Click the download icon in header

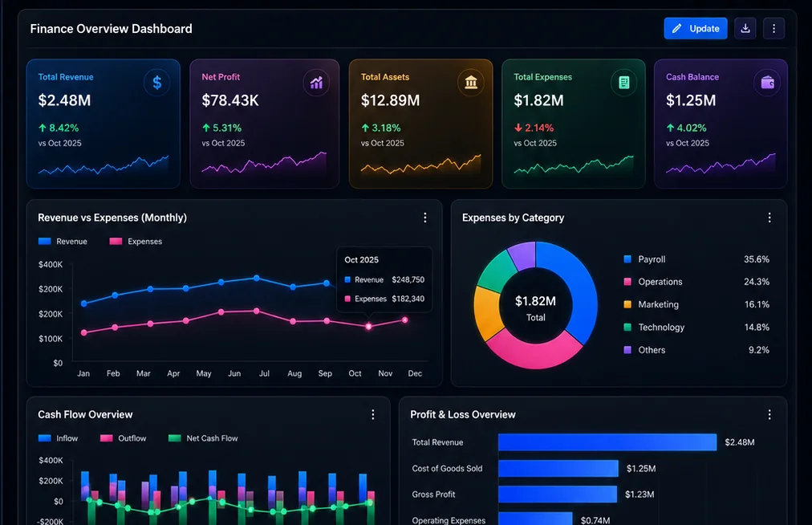745,29
